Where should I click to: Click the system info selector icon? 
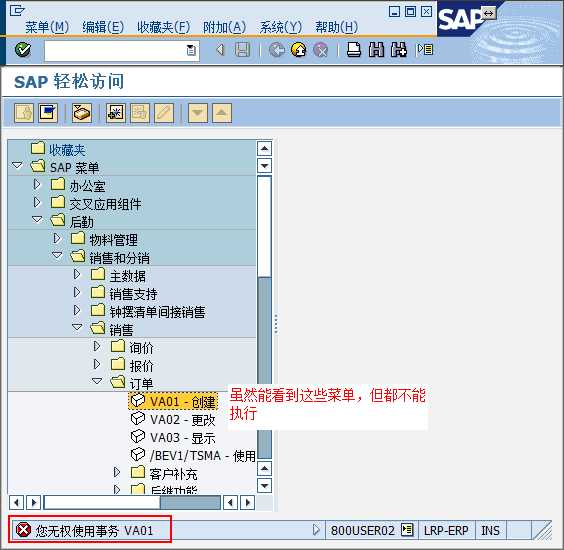click(407, 530)
